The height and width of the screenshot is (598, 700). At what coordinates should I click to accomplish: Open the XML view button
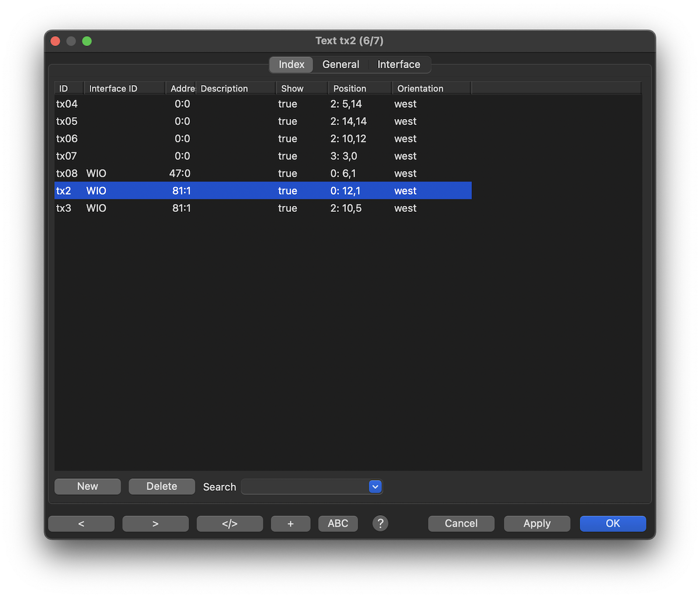click(230, 523)
